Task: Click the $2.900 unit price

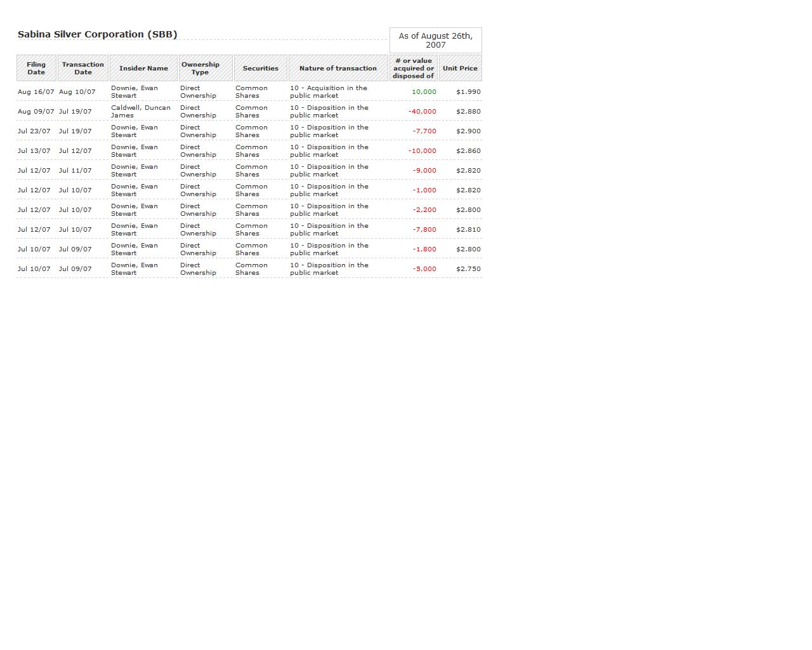Action: coord(468,131)
